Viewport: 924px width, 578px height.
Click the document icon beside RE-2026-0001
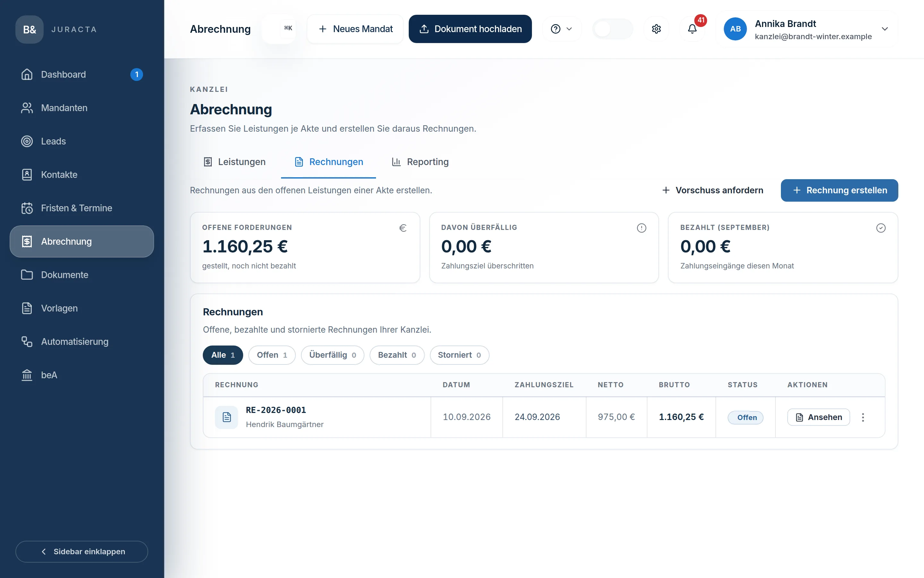227,417
